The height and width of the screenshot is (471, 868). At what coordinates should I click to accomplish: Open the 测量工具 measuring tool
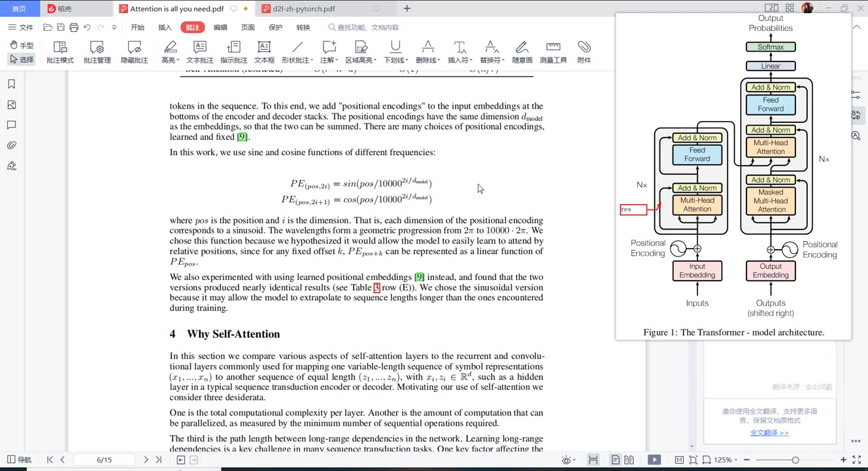[x=554, y=52]
